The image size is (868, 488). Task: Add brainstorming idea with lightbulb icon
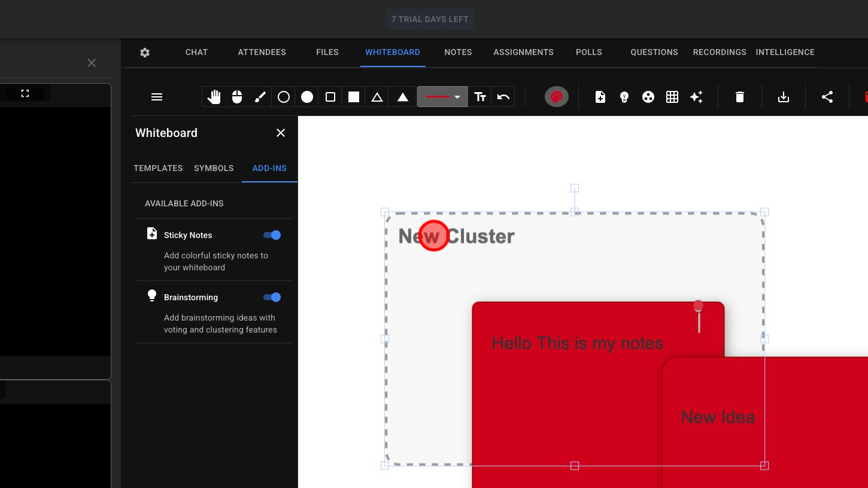coord(624,97)
